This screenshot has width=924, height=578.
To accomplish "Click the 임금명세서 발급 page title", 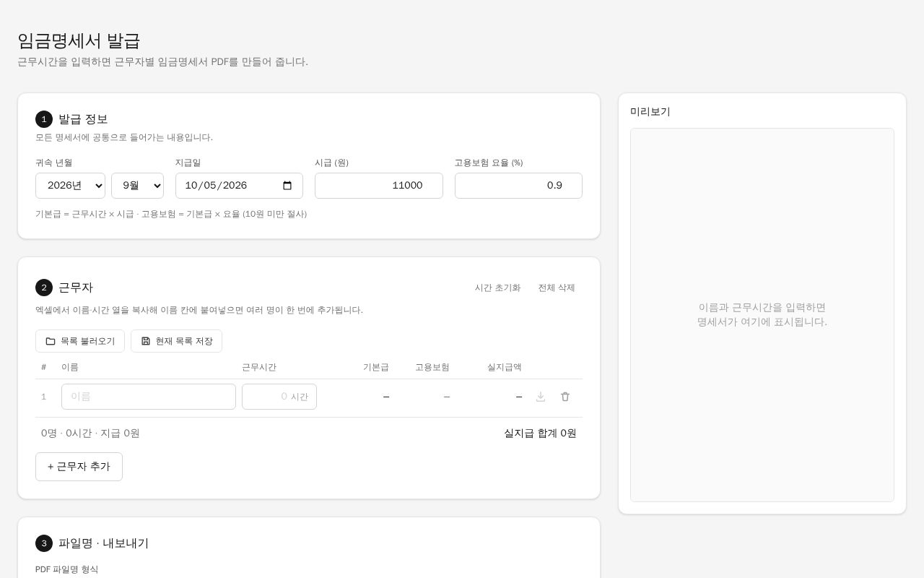I will 79,40.
